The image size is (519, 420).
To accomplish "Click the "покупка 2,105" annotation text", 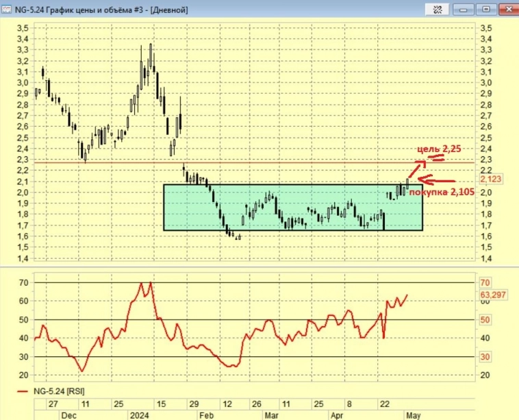I will tap(440, 193).
